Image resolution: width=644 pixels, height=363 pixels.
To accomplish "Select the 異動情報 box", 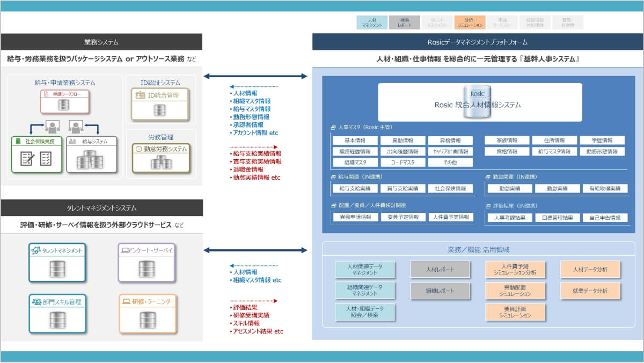I will pyautogui.click(x=402, y=140).
